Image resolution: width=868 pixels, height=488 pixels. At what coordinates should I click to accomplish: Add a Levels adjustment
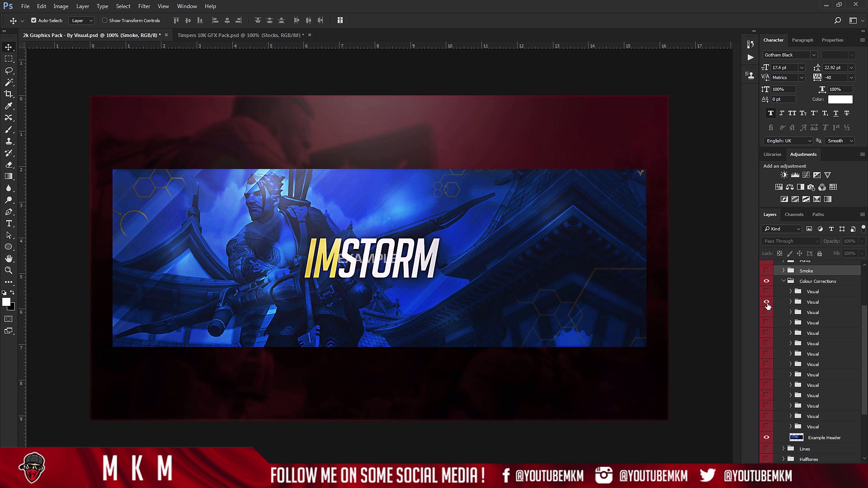point(795,175)
